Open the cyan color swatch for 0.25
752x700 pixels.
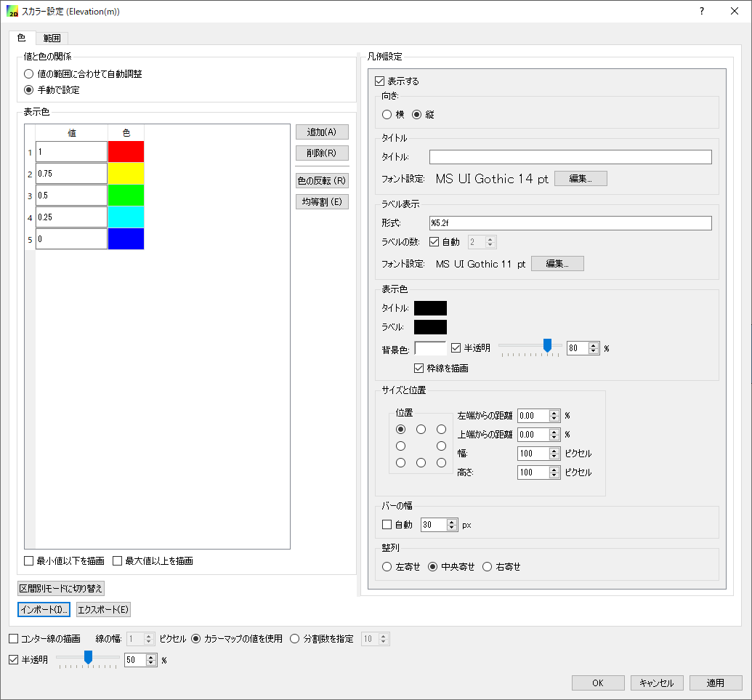[126, 217]
